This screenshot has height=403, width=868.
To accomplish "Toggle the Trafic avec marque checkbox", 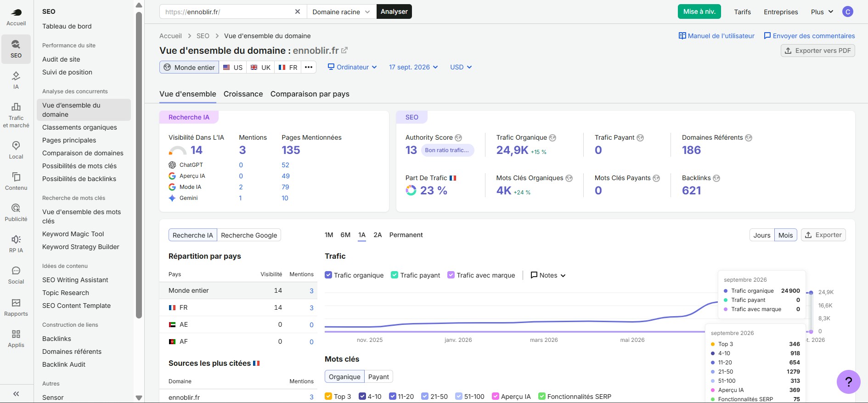I will (451, 275).
